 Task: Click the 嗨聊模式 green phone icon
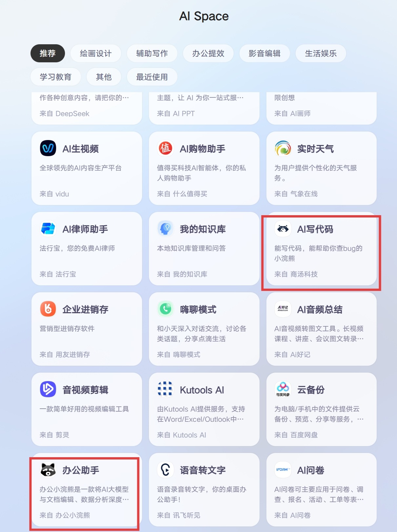pos(165,309)
